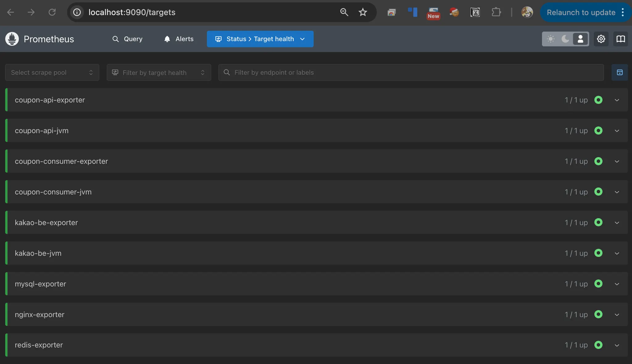Switch to dark theme moon toggle
This screenshot has width=632, height=364.
coord(565,39)
